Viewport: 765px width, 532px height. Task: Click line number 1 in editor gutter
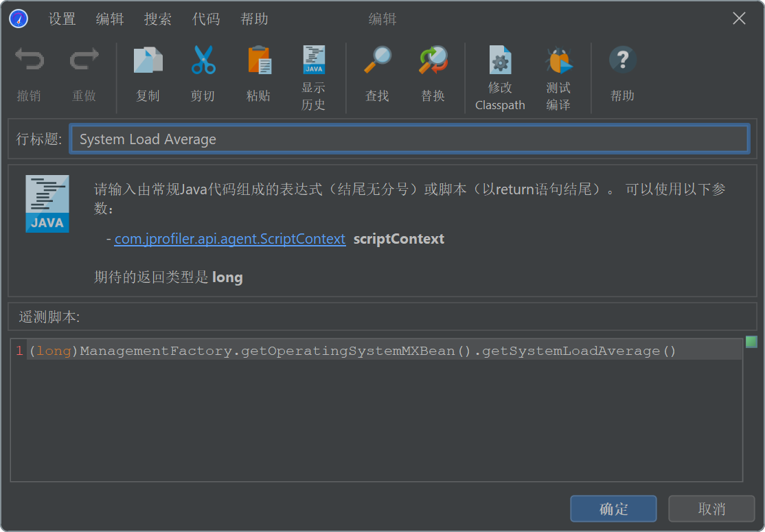click(19, 351)
